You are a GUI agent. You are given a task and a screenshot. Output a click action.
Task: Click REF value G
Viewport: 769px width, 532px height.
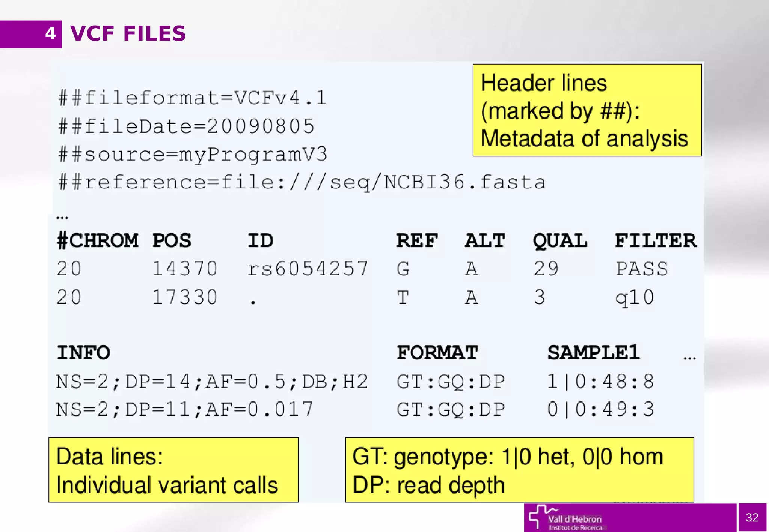(x=403, y=269)
